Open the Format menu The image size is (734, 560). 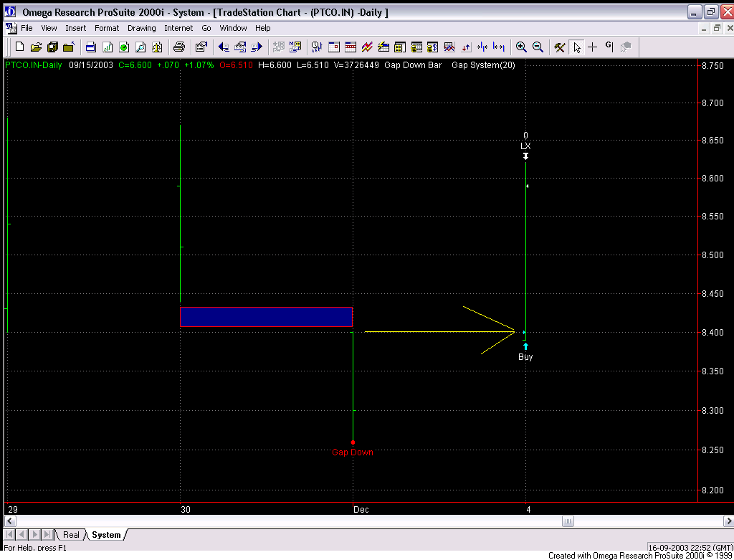(107, 28)
